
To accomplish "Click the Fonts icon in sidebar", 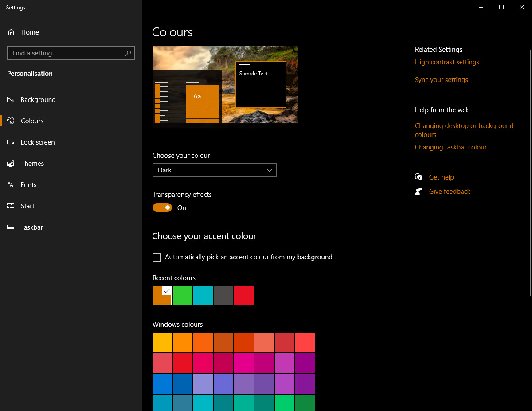I will (x=11, y=185).
